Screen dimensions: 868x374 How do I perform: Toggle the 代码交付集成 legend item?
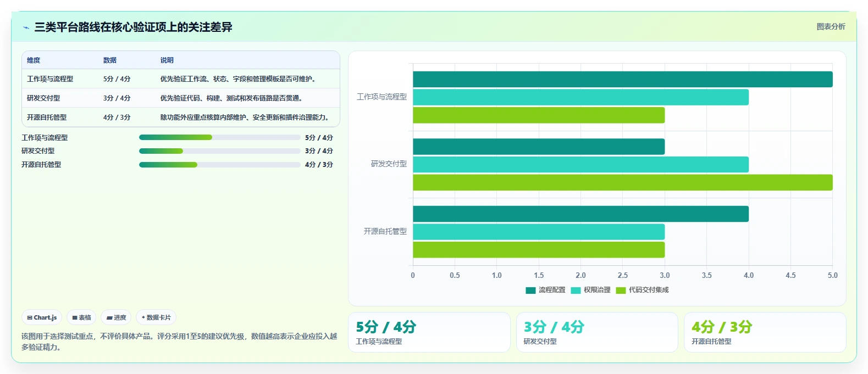point(642,290)
